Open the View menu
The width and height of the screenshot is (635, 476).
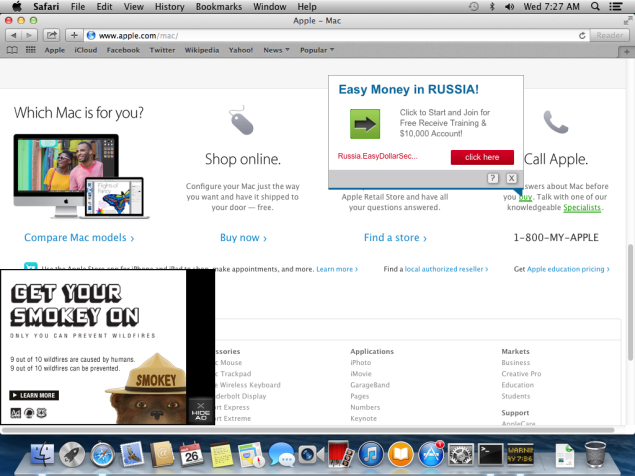(x=134, y=6)
